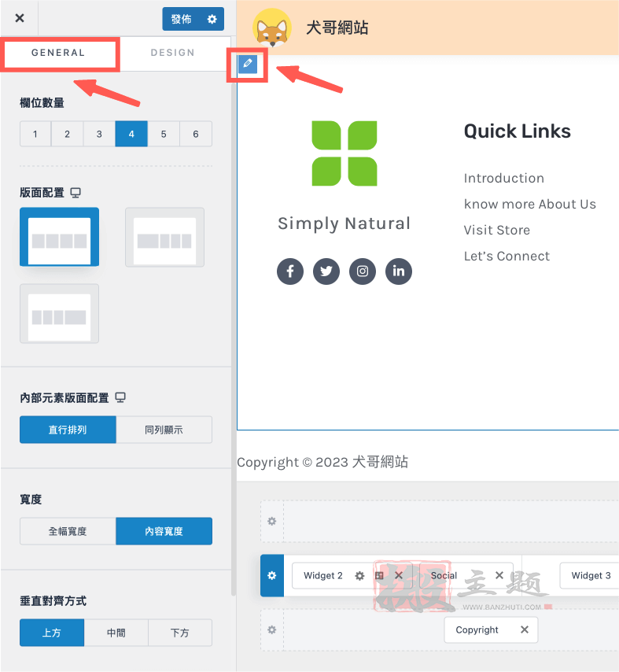Click the 發佈 publish button

pos(182,19)
